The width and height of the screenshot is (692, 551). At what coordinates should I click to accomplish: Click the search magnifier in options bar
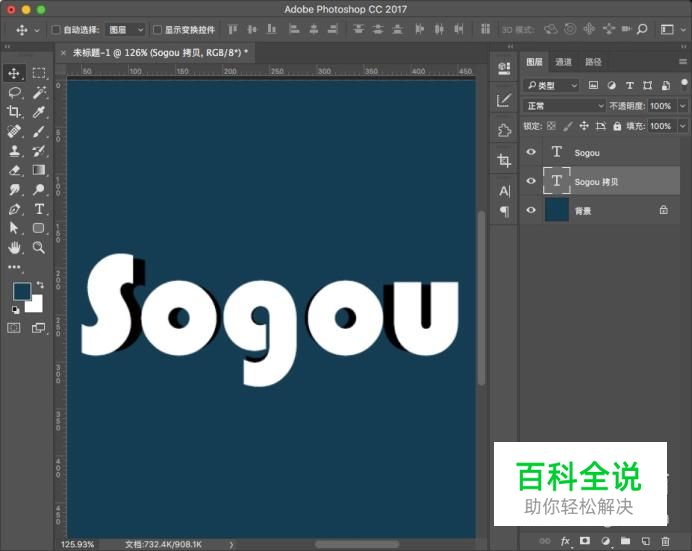642,30
